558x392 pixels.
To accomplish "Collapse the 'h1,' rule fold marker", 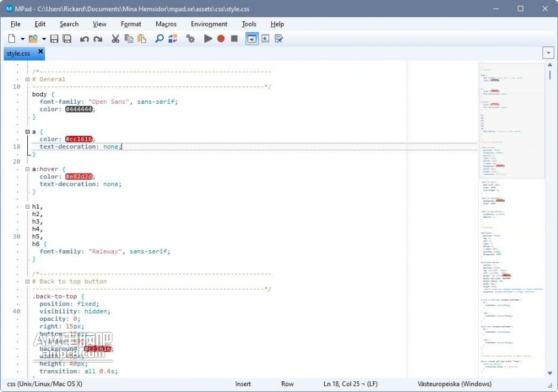I will click(x=27, y=206).
